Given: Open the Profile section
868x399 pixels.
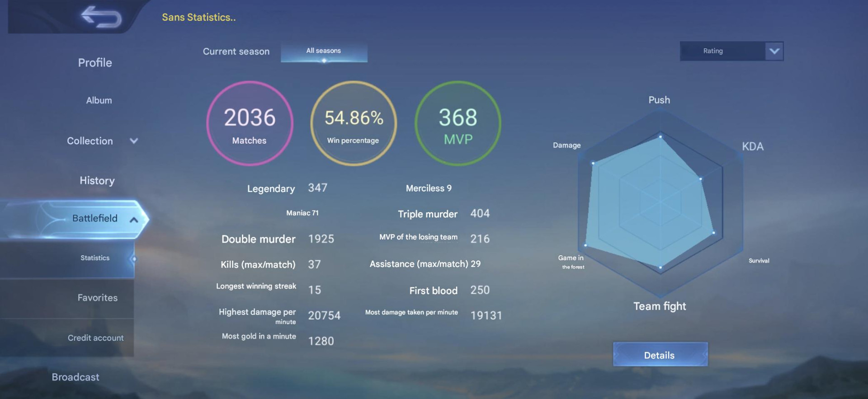Looking at the screenshot, I should pos(95,63).
